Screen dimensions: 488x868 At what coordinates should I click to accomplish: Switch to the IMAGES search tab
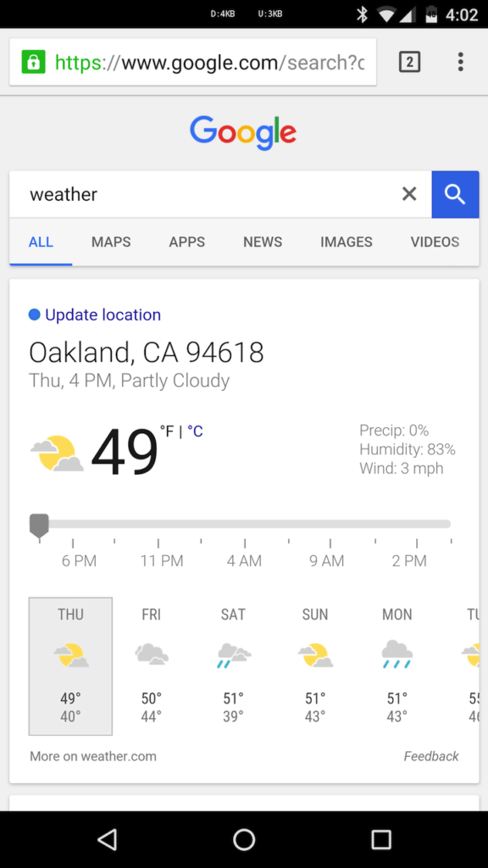coord(347,242)
